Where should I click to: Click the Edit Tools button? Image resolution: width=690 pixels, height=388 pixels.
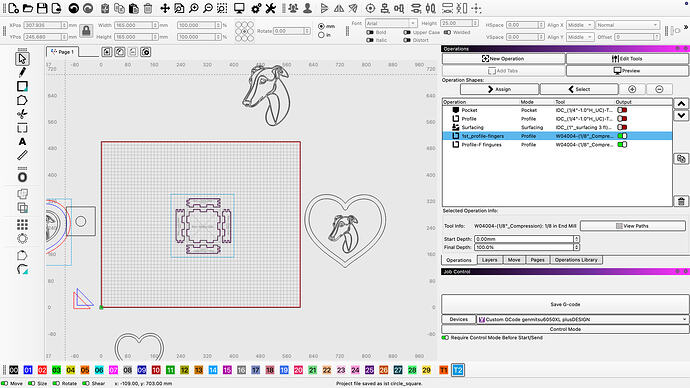(x=627, y=59)
